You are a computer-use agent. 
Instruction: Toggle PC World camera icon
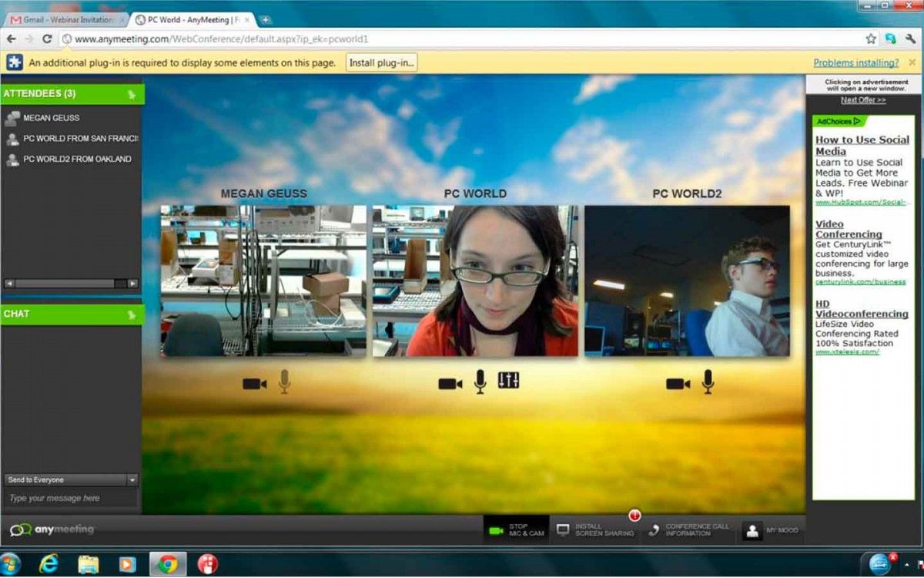tap(450, 383)
